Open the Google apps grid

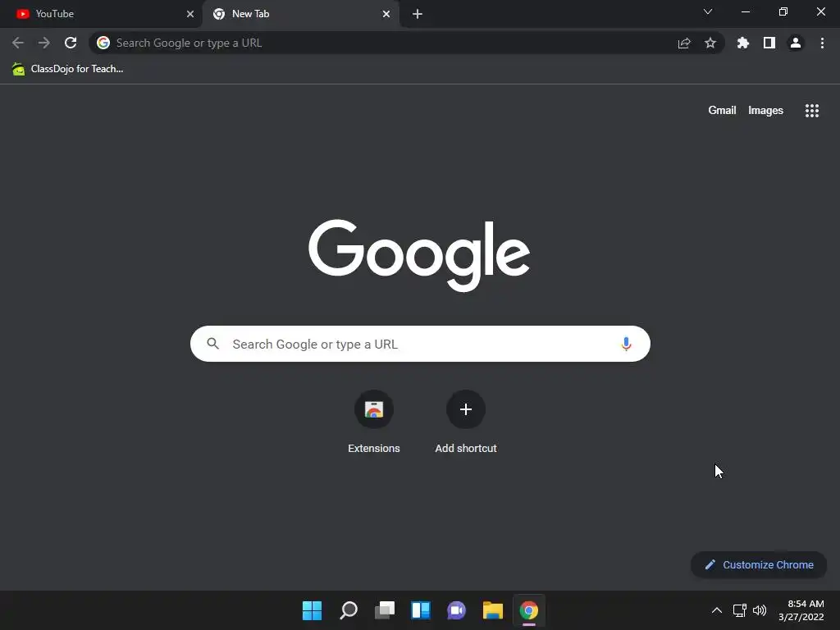click(x=812, y=111)
